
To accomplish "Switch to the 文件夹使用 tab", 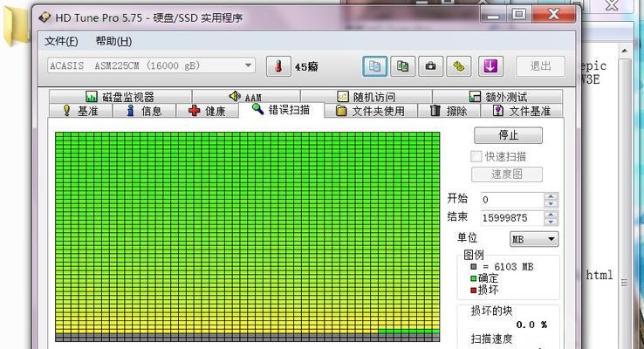I will (x=371, y=111).
